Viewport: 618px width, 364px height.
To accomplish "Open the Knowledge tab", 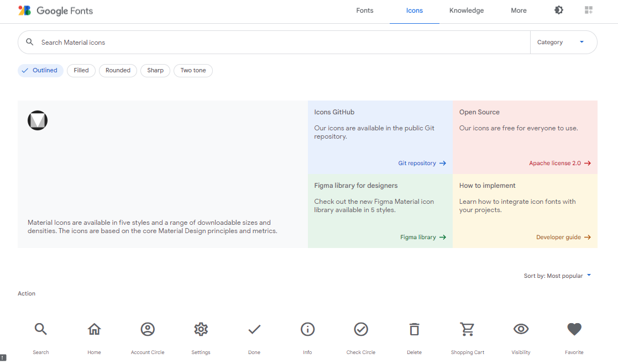I will [x=467, y=10].
